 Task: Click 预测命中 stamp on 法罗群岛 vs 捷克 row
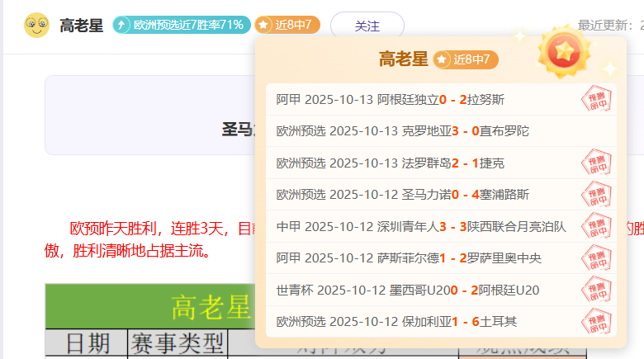point(596,163)
